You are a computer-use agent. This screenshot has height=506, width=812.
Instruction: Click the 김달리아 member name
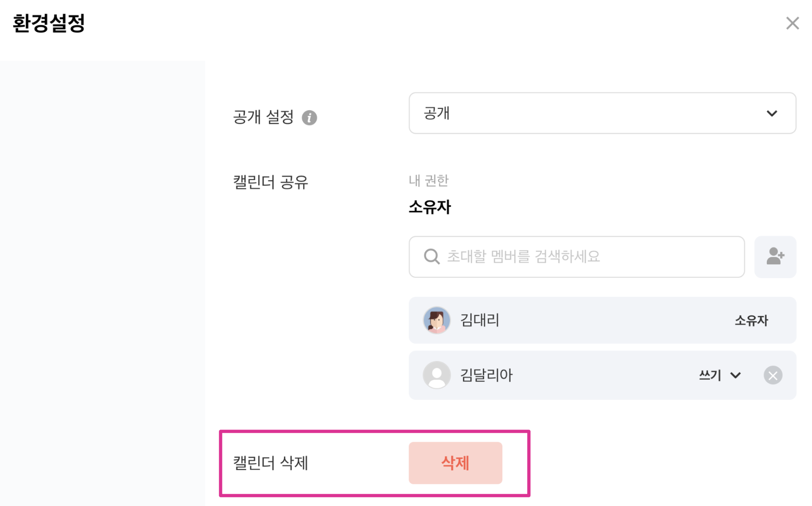click(x=486, y=375)
